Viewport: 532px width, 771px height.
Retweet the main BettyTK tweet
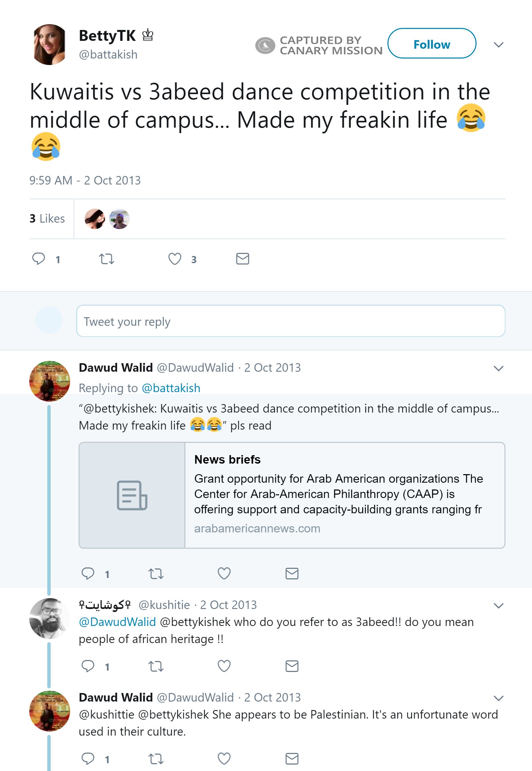106,259
